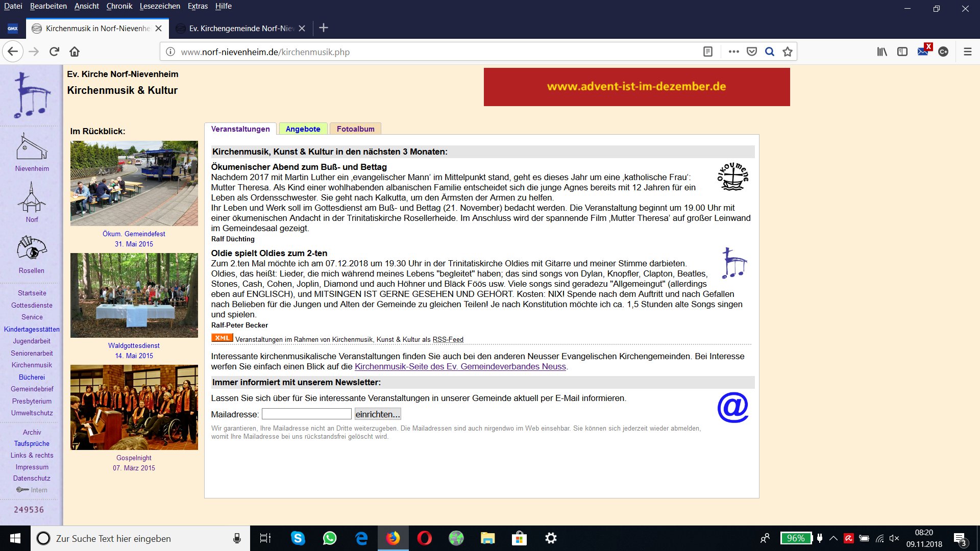Open Kirchenmusik-Seite des Ev. Gemeindeverbandes Neuss link

pyautogui.click(x=460, y=366)
